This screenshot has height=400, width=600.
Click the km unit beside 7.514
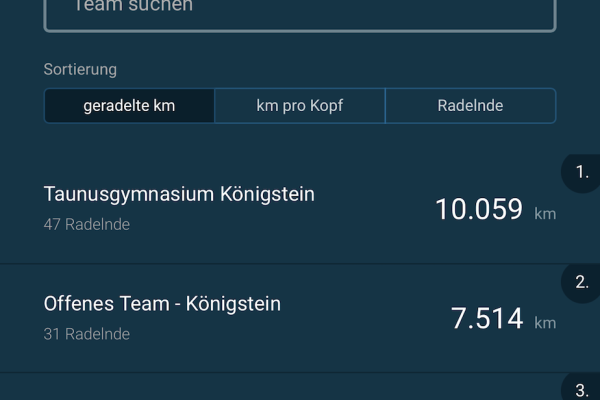point(545,323)
